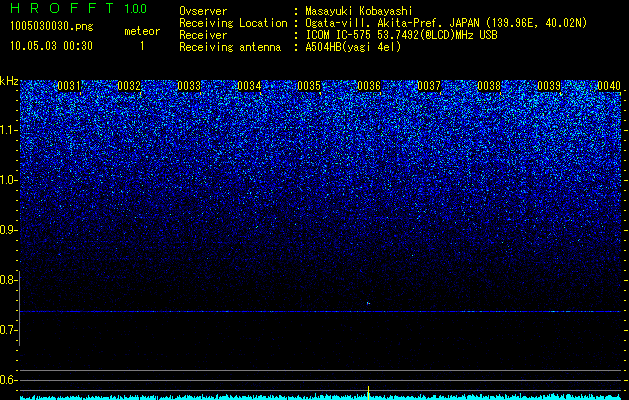
Task: Click the name Masayuki Kobayashi
Action: [x=359, y=11]
